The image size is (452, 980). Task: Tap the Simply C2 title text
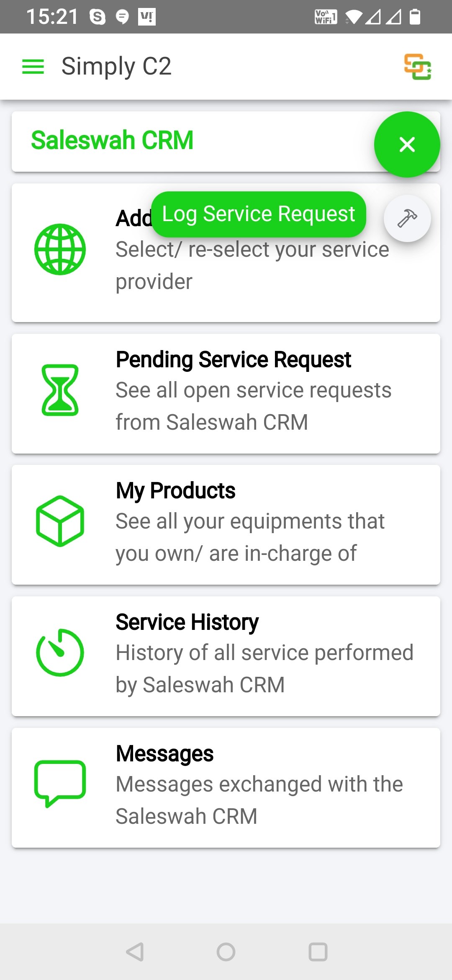[x=116, y=66]
